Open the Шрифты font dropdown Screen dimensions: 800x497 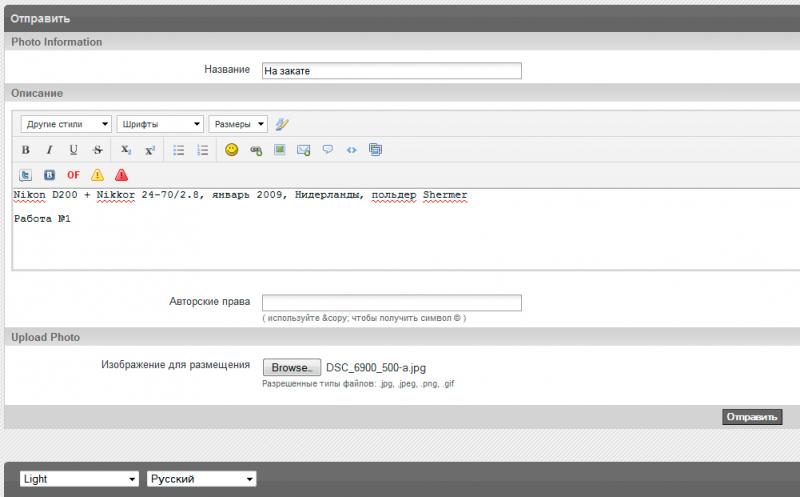pyautogui.click(x=160, y=124)
